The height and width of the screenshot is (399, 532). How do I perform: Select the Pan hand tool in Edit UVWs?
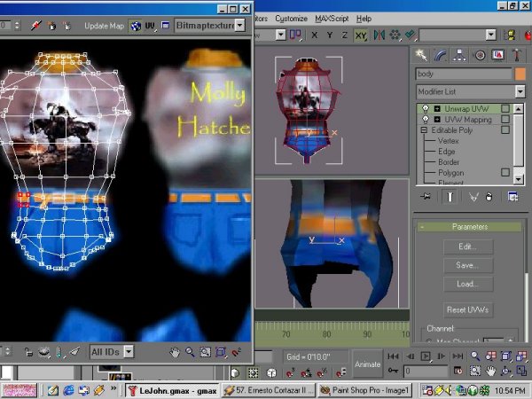[175, 353]
